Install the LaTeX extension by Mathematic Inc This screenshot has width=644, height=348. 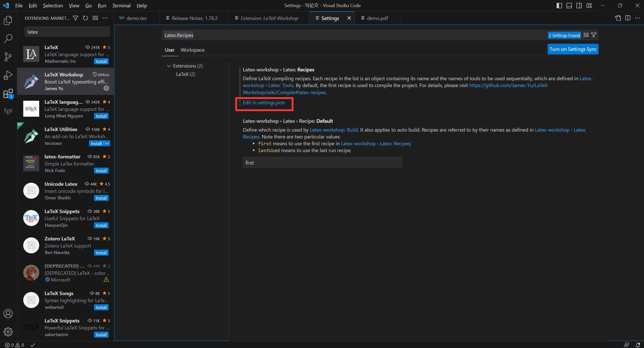(x=101, y=61)
